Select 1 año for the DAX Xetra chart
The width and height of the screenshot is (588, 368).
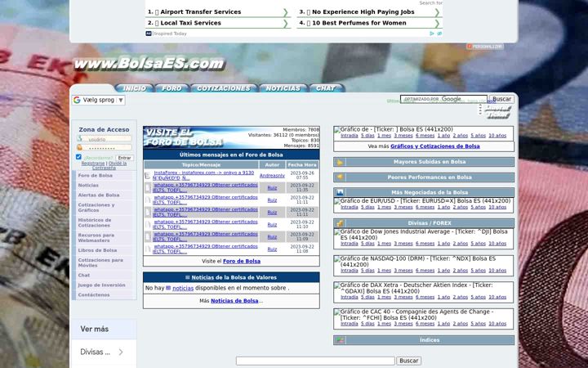[443, 297]
